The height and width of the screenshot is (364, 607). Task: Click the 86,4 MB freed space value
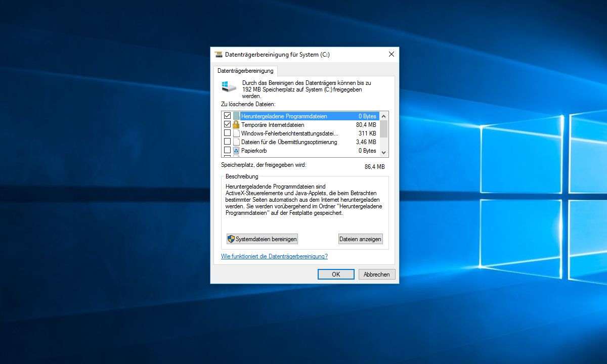(374, 166)
